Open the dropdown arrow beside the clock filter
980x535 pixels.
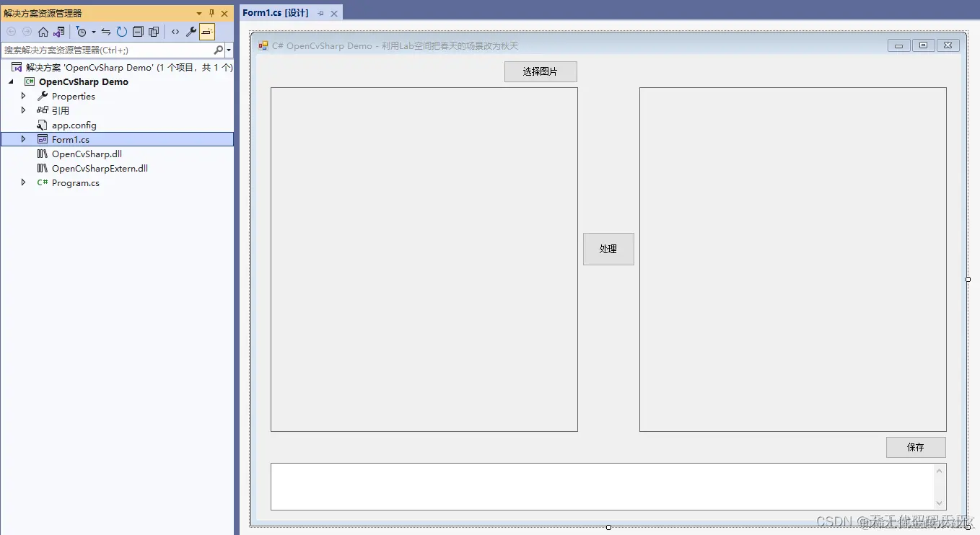[94, 32]
